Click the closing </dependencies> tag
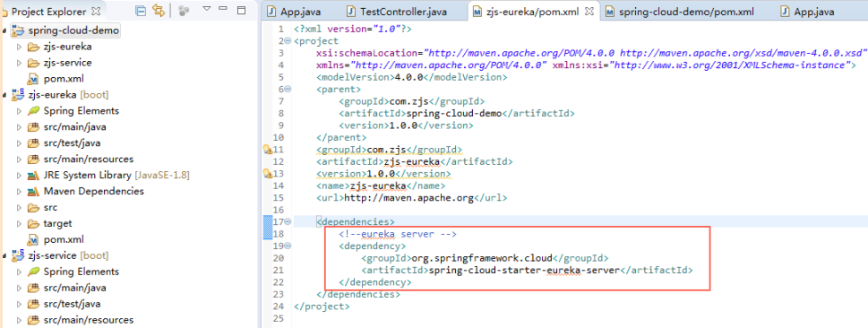The image size is (868, 328). coord(357,294)
